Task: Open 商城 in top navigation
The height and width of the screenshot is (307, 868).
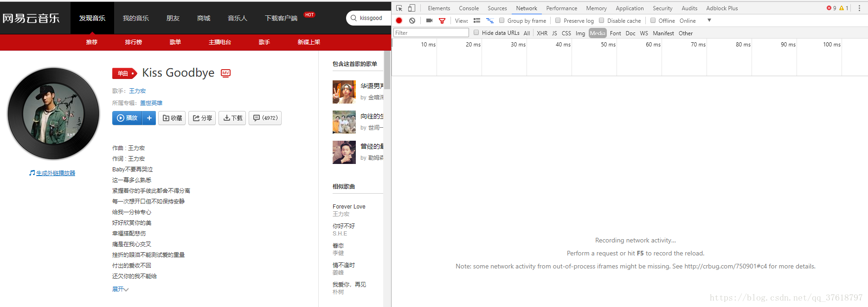Action: point(204,18)
